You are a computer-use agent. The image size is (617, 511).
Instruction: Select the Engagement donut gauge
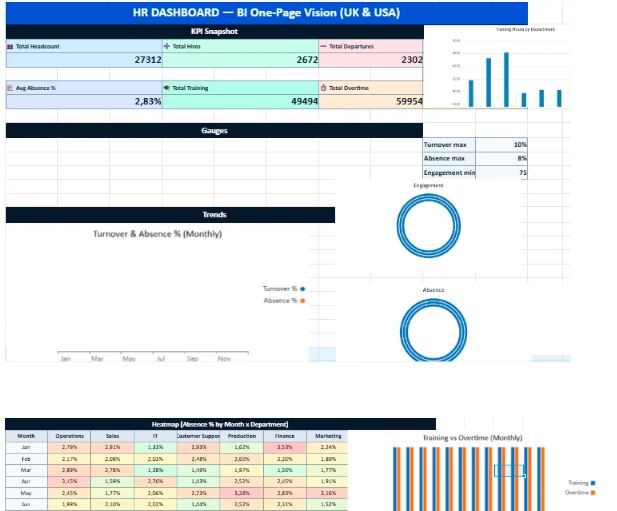(428, 225)
